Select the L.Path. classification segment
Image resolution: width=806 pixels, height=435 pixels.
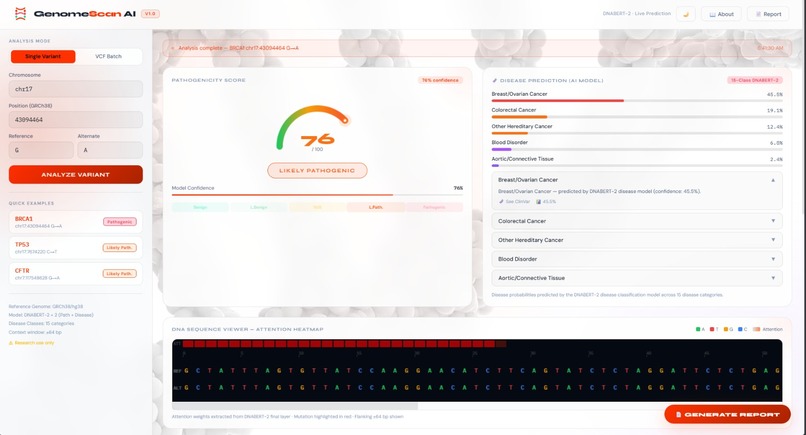click(376, 207)
